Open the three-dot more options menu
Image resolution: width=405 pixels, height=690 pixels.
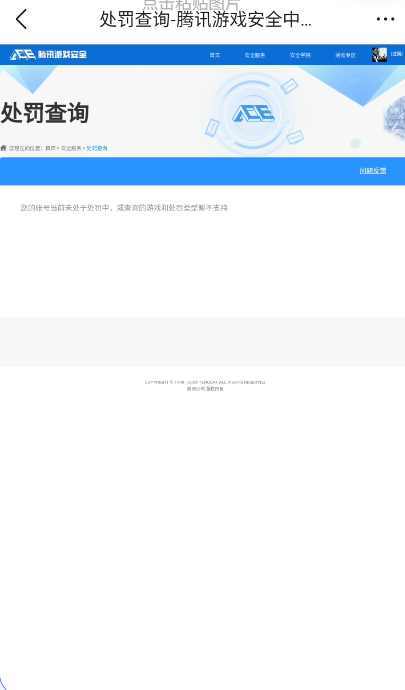tap(385, 19)
